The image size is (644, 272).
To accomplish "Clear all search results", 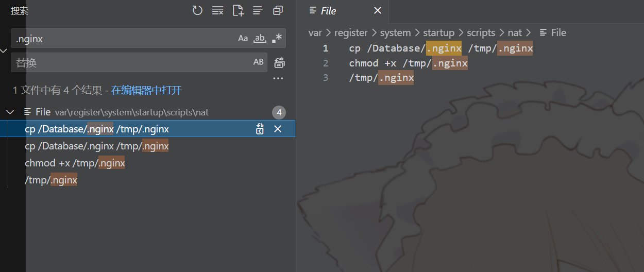I will tap(217, 11).
